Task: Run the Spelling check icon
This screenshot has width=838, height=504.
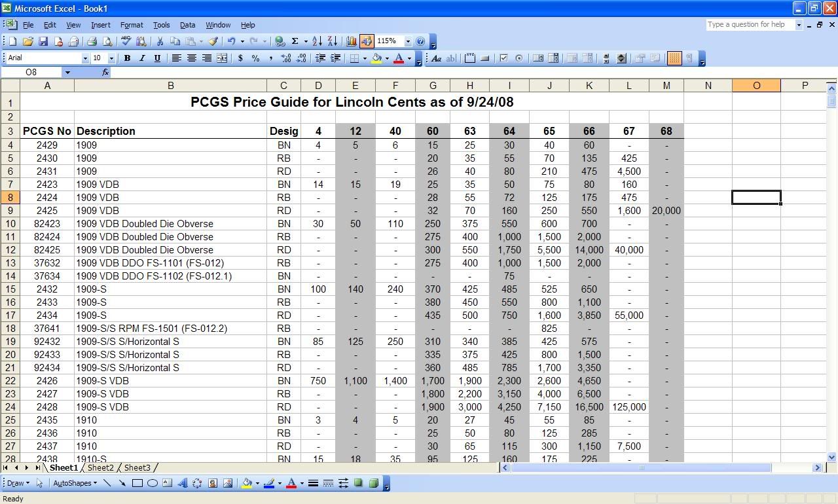Action: [126, 41]
